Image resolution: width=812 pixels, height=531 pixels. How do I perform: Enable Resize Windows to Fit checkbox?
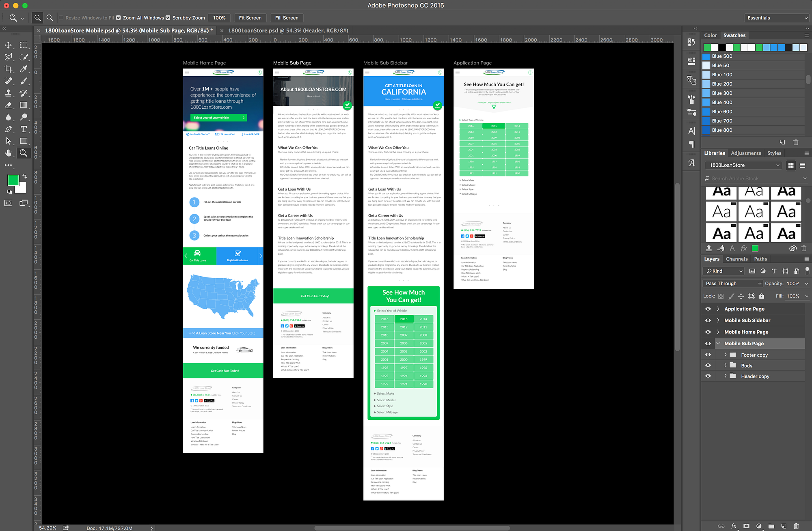coord(61,18)
